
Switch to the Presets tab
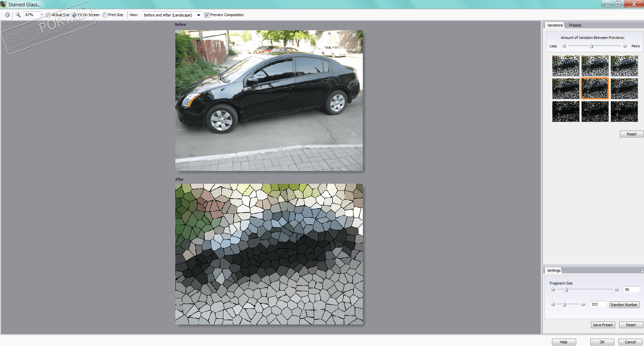(x=575, y=25)
